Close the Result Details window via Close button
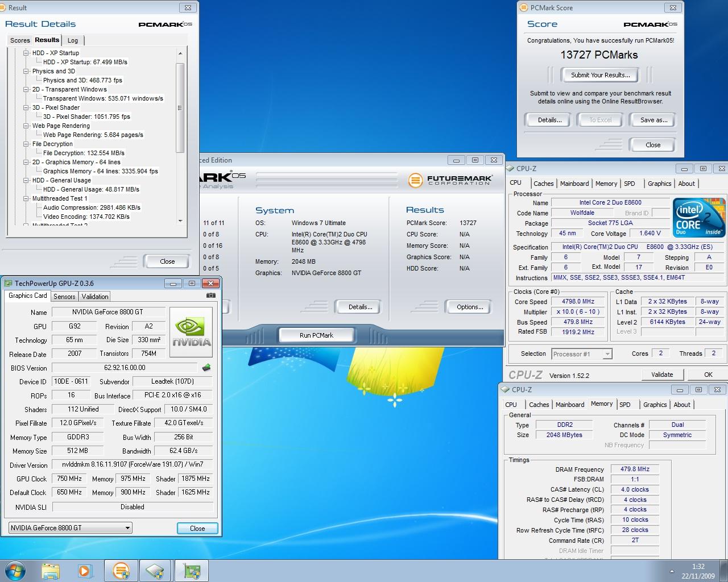Screen dimensions: 728x582 [167, 261]
